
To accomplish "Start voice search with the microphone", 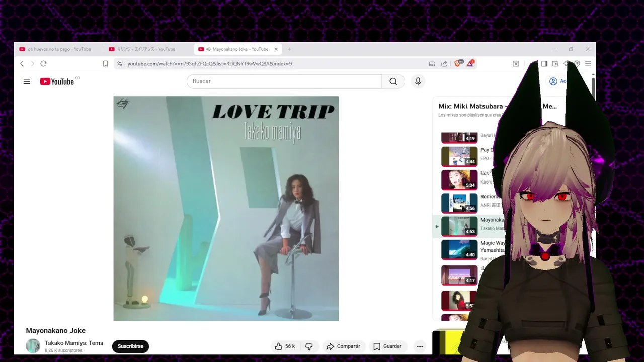I will [x=418, y=81].
